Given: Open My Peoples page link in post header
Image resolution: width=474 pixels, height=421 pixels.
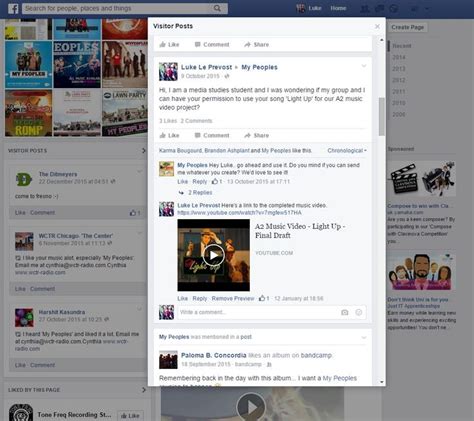Looking at the screenshot, I should pos(259,67).
